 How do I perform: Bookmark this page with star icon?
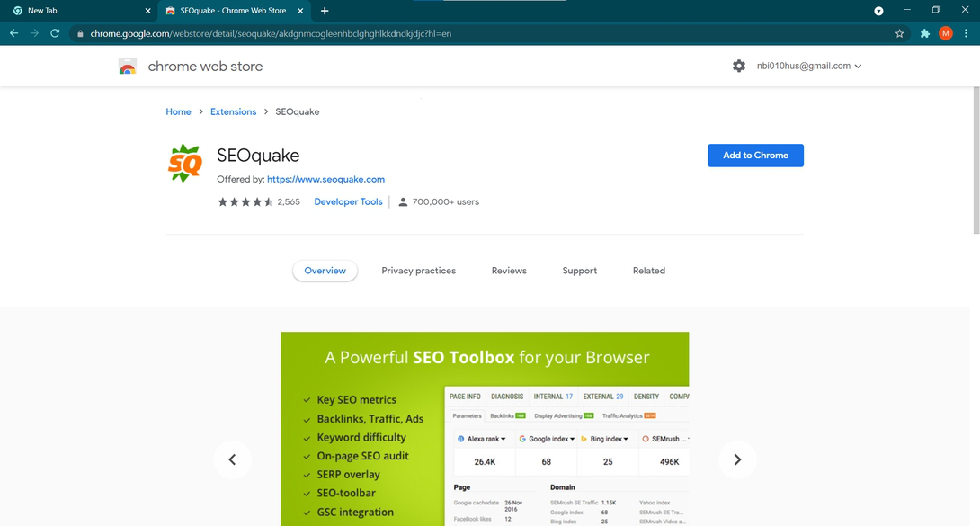[x=899, y=34]
